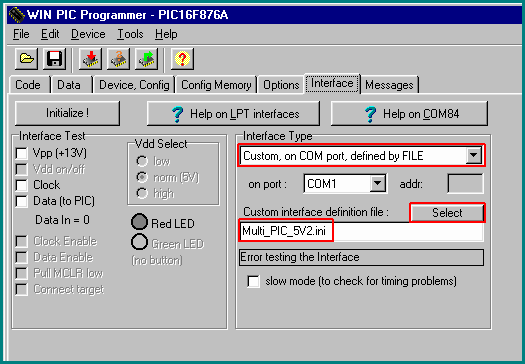Click the Initialize ! button
Viewport: 525px width, 364px height.
67,113
